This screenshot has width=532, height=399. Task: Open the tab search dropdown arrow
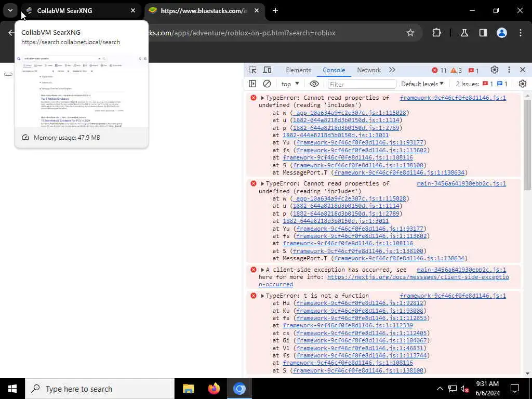point(10,10)
